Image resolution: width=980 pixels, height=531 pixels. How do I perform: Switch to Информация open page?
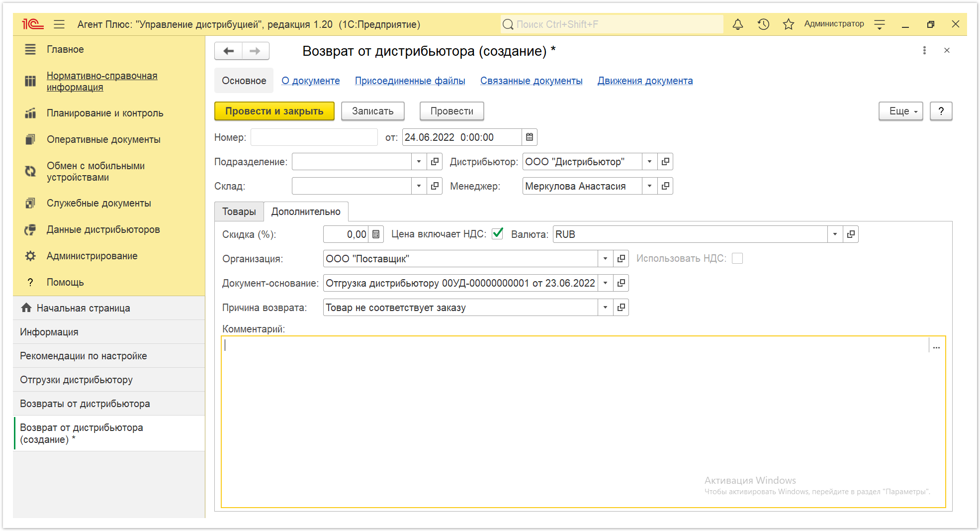109,332
